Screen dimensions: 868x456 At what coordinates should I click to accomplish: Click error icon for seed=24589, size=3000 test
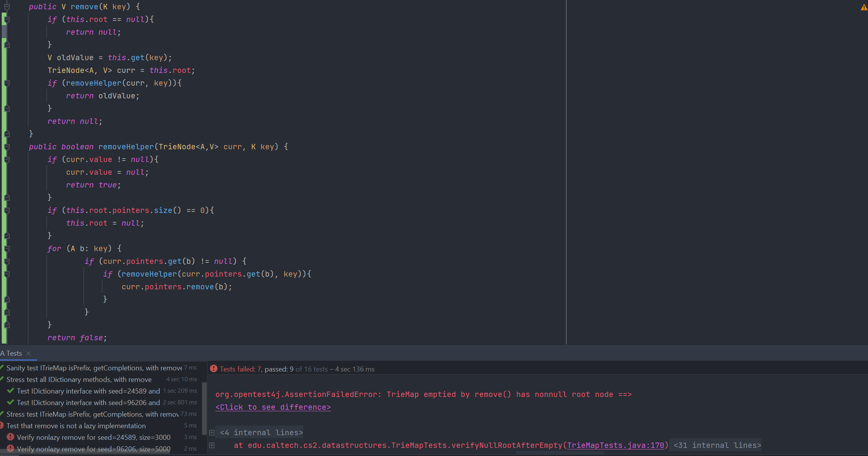click(10, 437)
